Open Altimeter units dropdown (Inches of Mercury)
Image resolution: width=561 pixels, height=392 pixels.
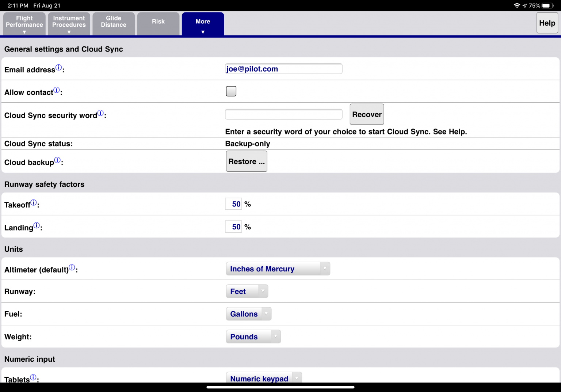click(x=278, y=269)
